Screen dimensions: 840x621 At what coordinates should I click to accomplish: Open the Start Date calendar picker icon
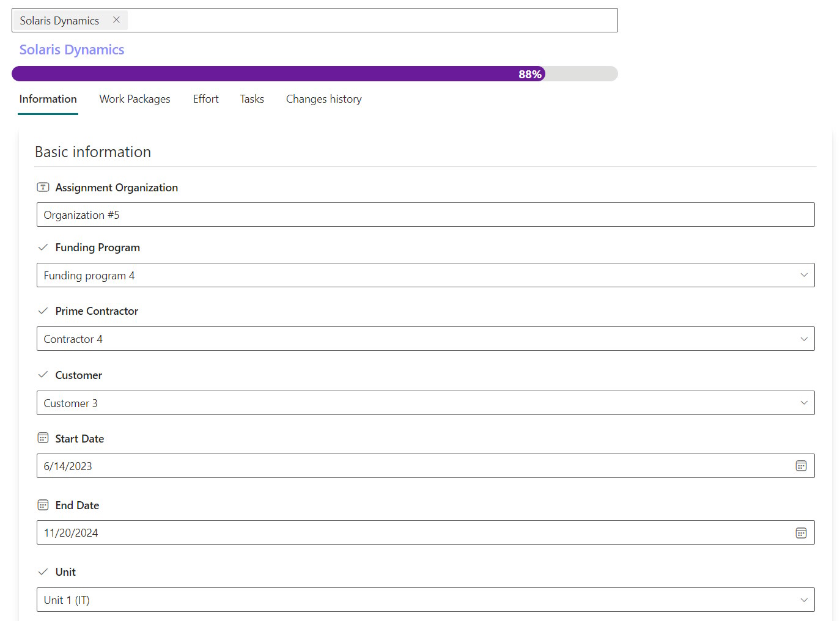[801, 466]
